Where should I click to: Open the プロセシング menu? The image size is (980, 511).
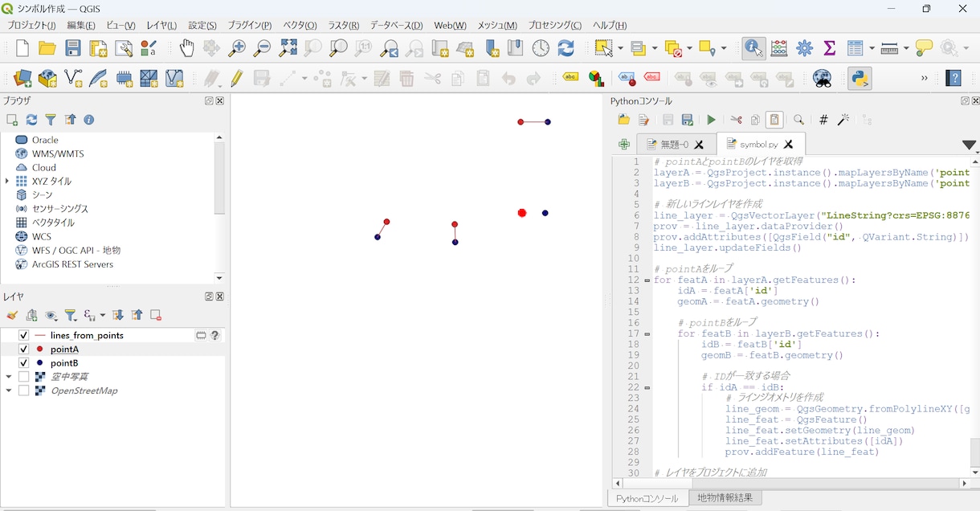(x=555, y=25)
